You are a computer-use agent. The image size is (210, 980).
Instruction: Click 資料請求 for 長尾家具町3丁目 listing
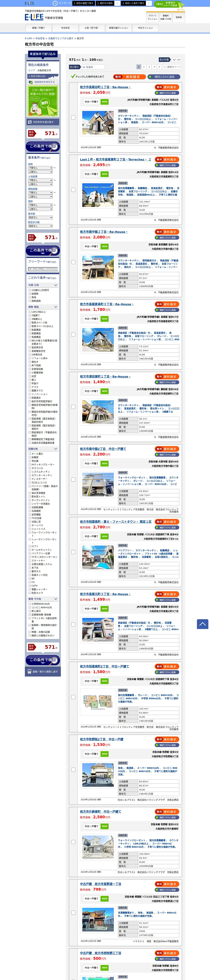[x=167, y=304]
